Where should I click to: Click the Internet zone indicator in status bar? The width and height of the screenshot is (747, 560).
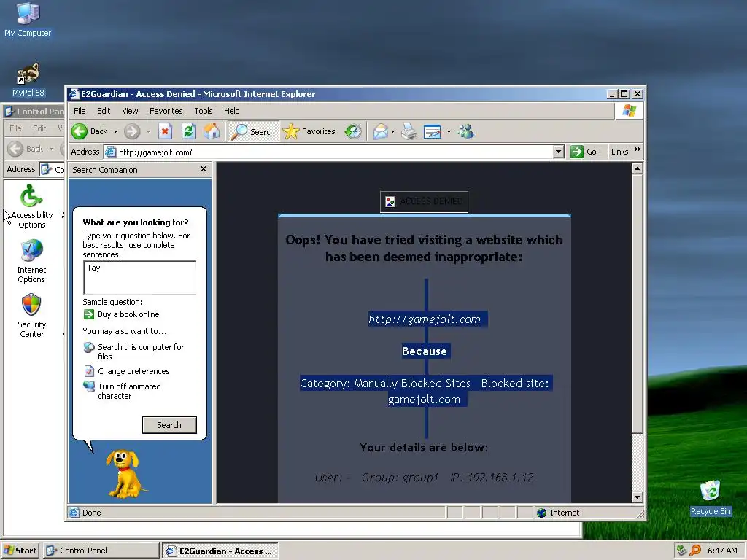tap(557, 513)
